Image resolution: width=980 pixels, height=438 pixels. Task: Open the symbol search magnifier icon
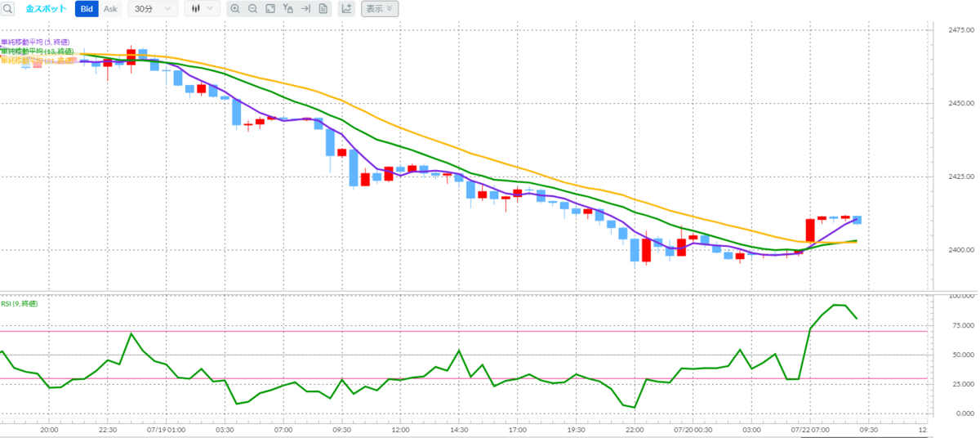tap(9, 9)
